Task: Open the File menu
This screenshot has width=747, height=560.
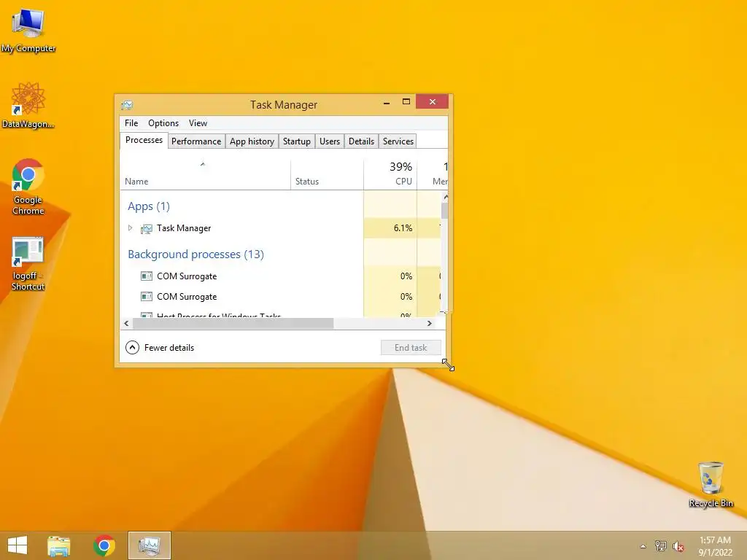Action: [131, 122]
